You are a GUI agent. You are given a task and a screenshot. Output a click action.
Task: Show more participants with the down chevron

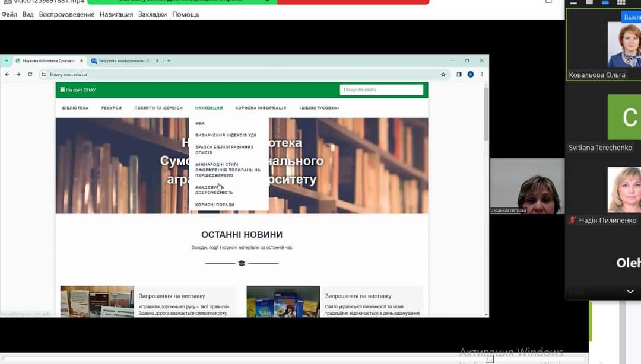point(630,292)
